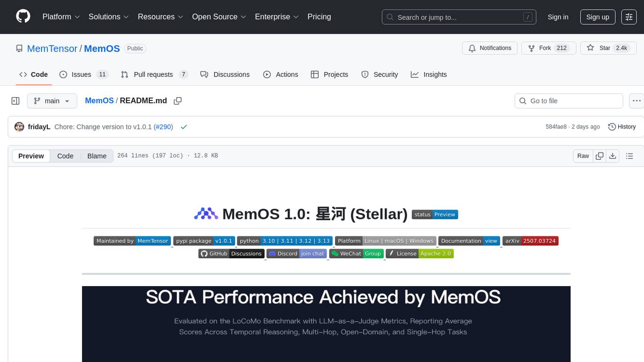
Task: View the commit check status checkmark
Action: [184, 127]
